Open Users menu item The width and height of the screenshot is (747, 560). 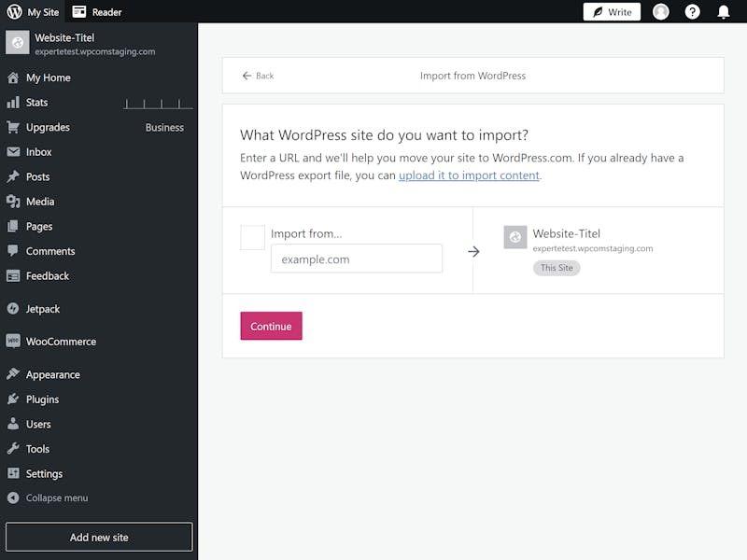(x=38, y=425)
